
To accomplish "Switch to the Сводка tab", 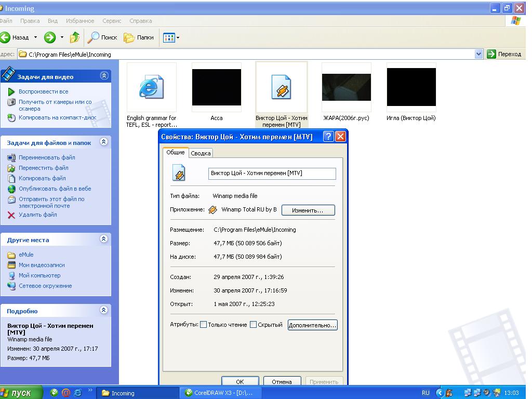I will pyautogui.click(x=201, y=153).
